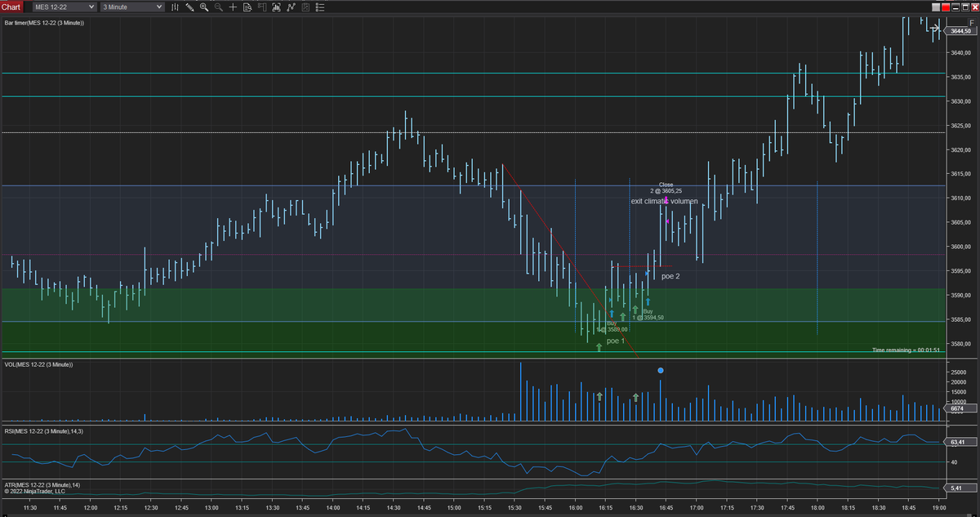Screen dimensions: 980x517
Task: Click the 'Time remaining = 00:01:51' text
Action: pos(906,350)
